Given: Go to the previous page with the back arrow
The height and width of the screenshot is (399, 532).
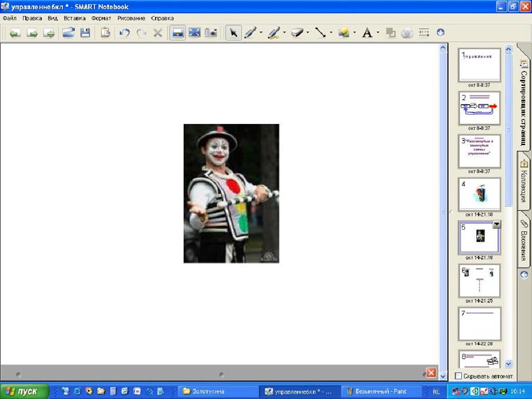Looking at the screenshot, I should pyautogui.click(x=14, y=33).
